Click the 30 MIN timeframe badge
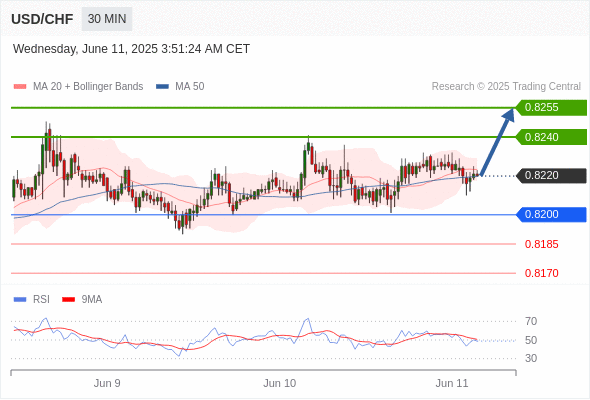Screen dimensions: 590x400 [x=107, y=19]
